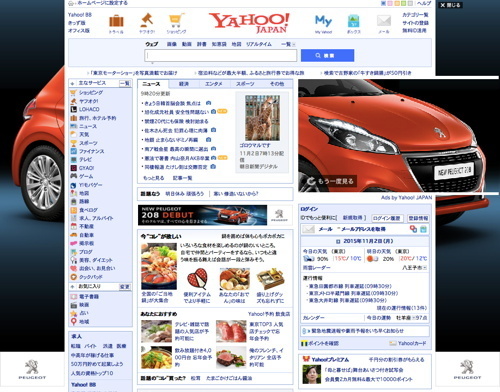Open the My Yahoo icon
This screenshot has width=500, height=392.
tap(323, 21)
